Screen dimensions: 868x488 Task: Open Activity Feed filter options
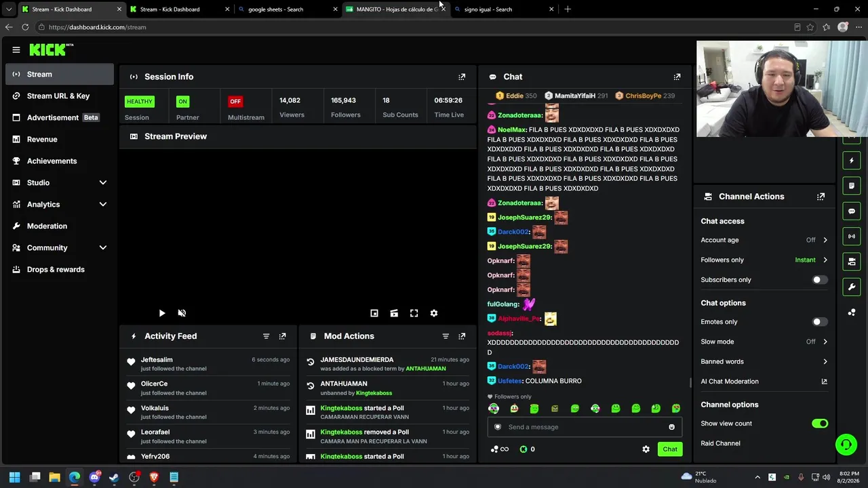coord(266,336)
